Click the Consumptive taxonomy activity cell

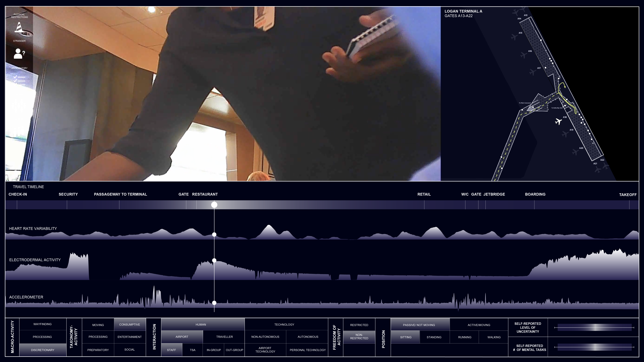tap(130, 325)
